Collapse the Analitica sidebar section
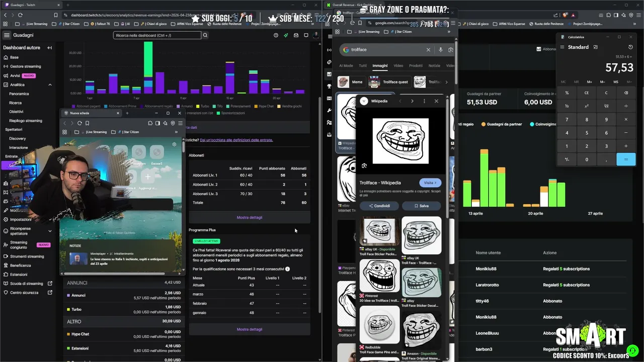This screenshot has width=644, height=362. click(x=50, y=85)
